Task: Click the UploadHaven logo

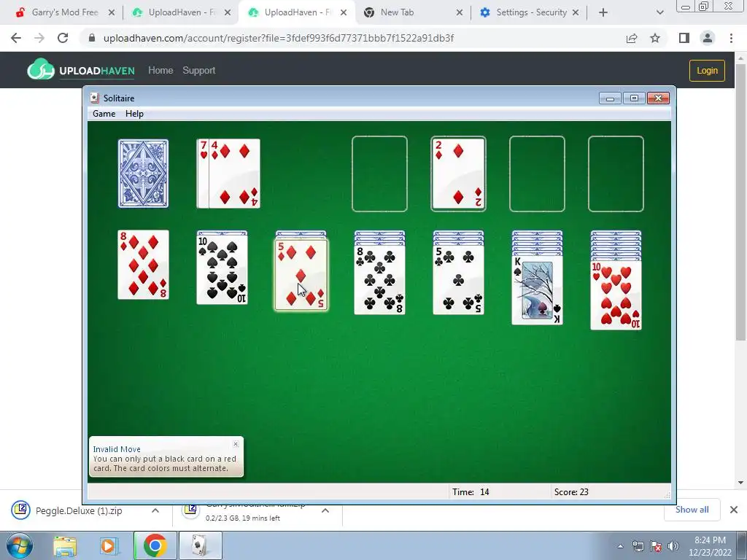Action: [81, 70]
